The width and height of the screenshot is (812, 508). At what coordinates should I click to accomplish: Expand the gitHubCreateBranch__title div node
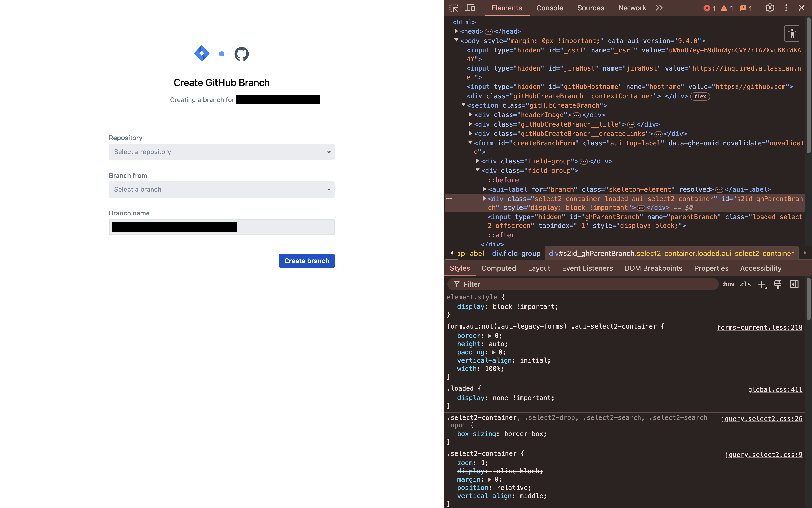pos(470,124)
